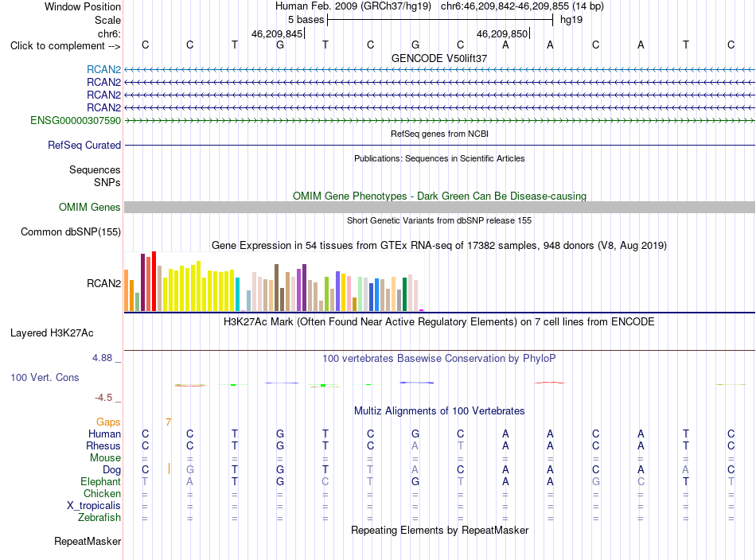Screen dimensions: 756x560
Task: Click the 'Click to complement -->' label
Action: 65,46
